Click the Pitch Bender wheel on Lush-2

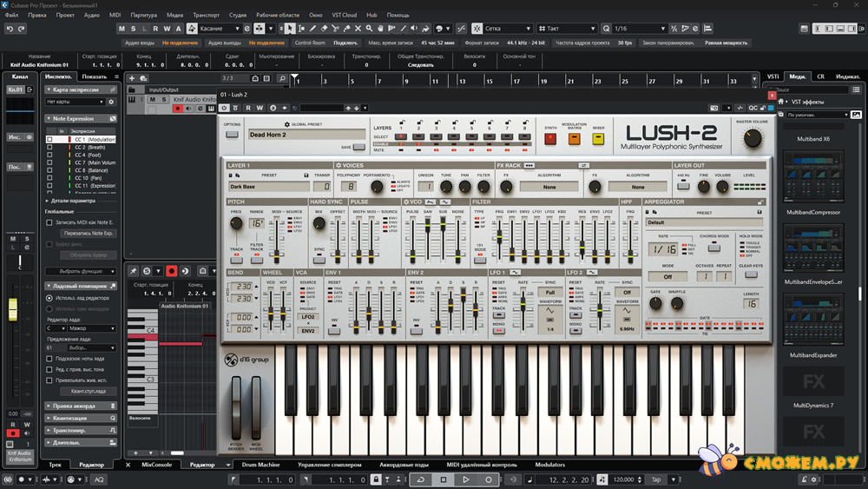236,407
